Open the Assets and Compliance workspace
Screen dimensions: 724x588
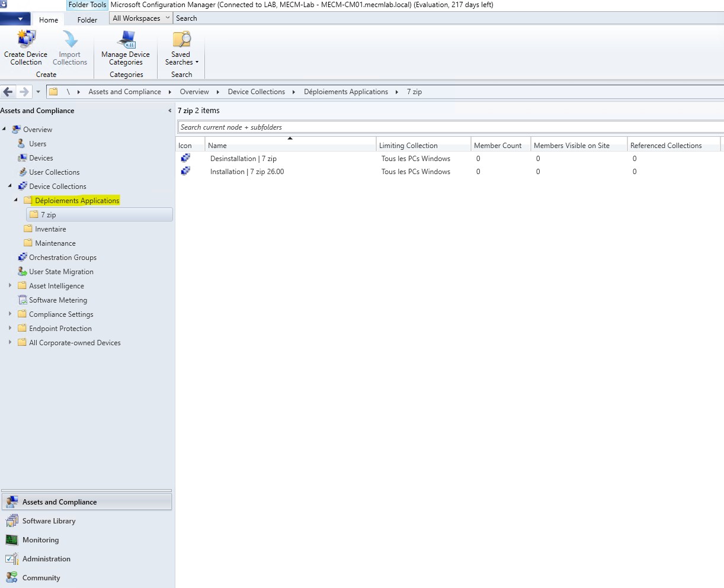(x=87, y=502)
